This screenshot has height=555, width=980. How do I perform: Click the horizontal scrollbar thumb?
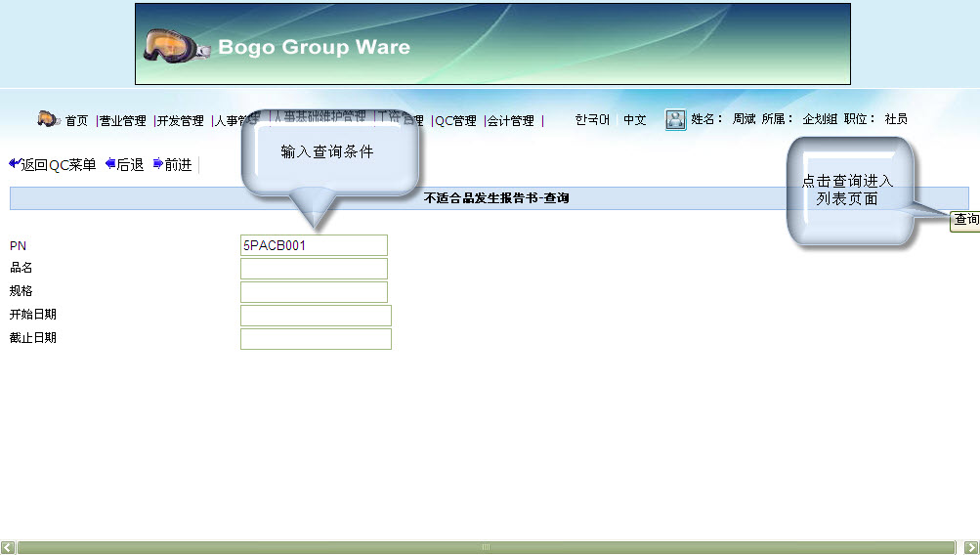487,547
